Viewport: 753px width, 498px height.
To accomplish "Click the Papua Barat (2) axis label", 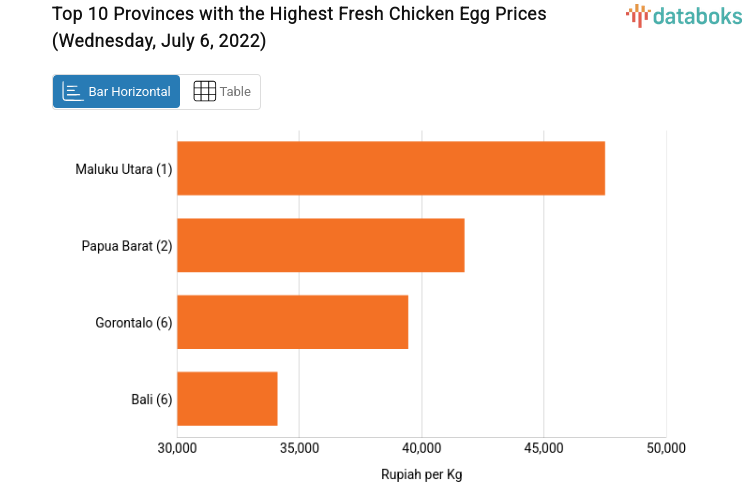I will tap(127, 246).
